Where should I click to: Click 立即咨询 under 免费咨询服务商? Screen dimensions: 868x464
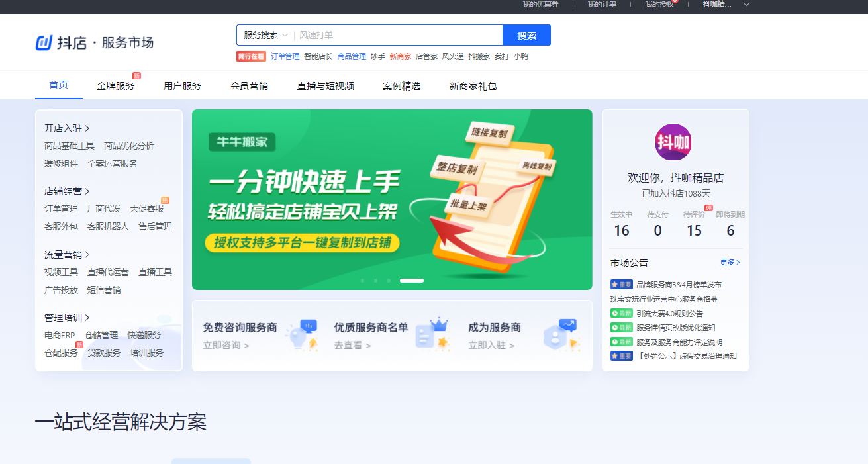click(226, 346)
